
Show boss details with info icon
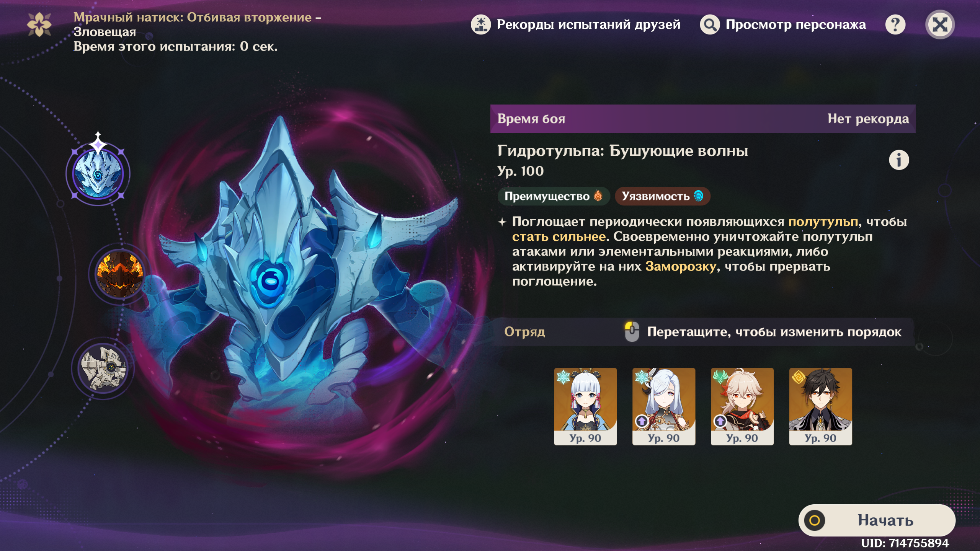(899, 160)
